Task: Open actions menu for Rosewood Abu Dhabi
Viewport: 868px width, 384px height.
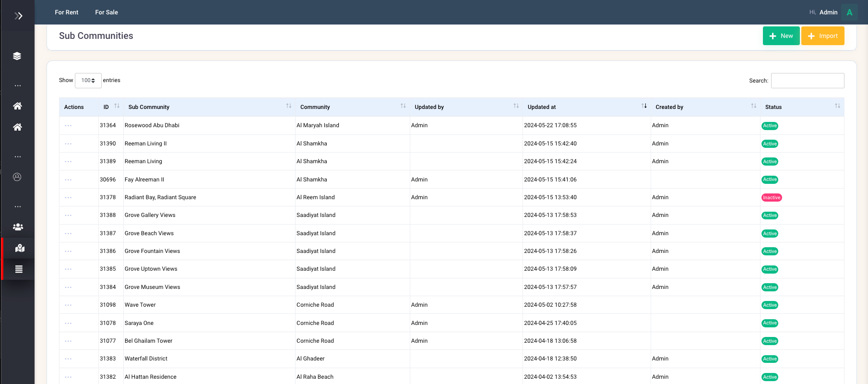Action: coord(68,126)
